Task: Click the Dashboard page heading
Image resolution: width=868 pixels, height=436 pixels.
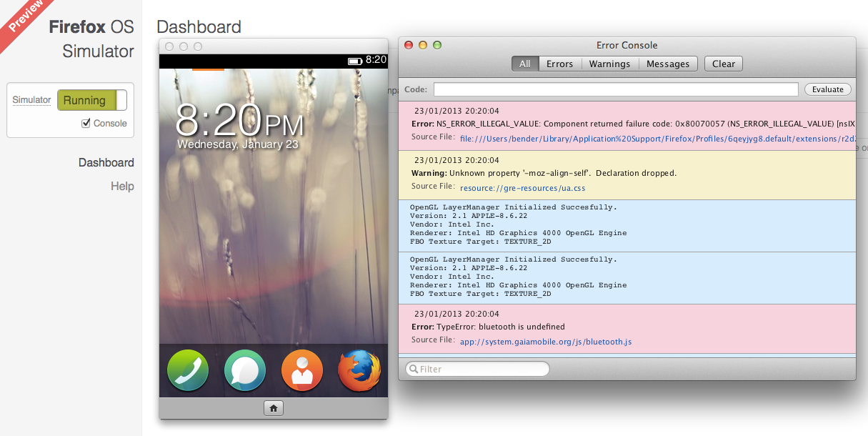Action: pyautogui.click(x=199, y=27)
